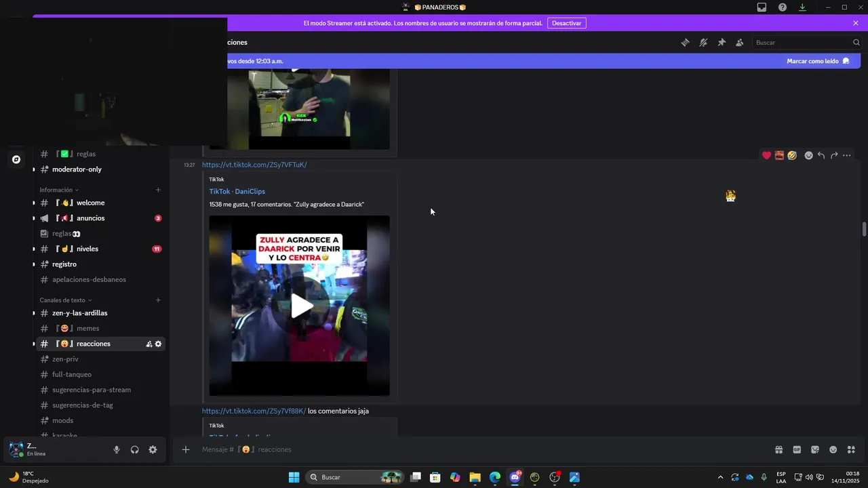Forward the message with right arrow icon
868x488 pixels.
click(833, 155)
